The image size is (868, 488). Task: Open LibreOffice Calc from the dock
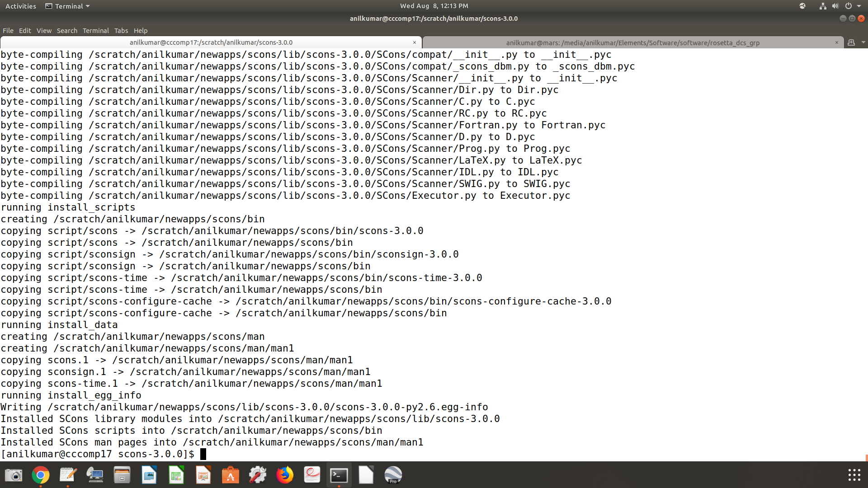pyautogui.click(x=176, y=475)
